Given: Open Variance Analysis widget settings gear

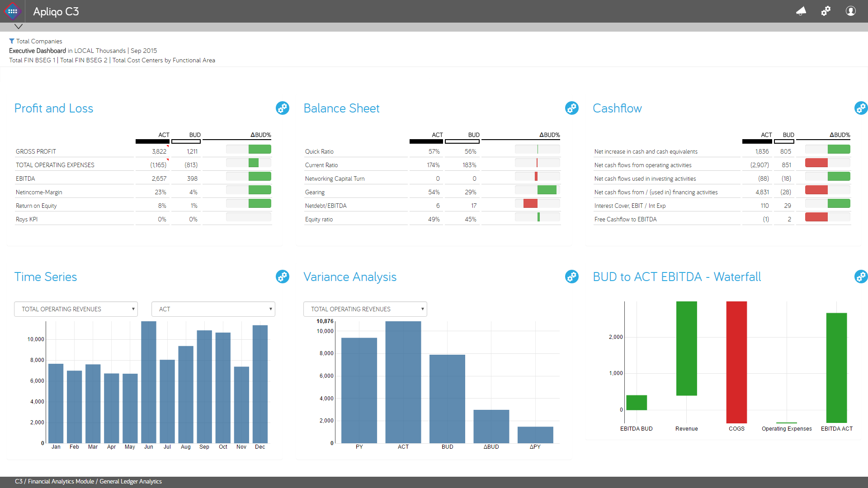Looking at the screenshot, I should click(572, 277).
